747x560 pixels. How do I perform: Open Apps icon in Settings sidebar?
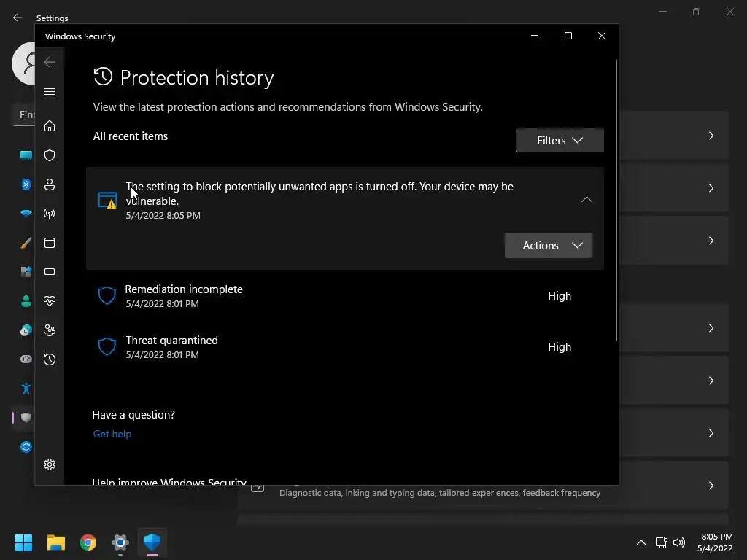pyautogui.click(x=26, y=272)
